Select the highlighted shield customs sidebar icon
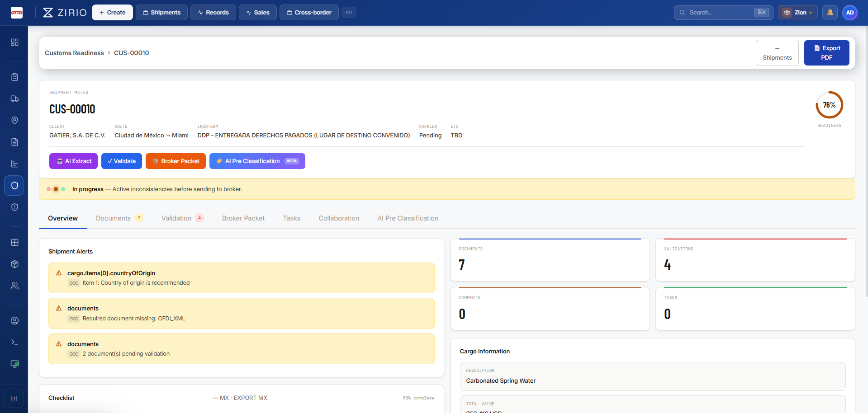The image size is (868, 413). (x=14, y=186)
